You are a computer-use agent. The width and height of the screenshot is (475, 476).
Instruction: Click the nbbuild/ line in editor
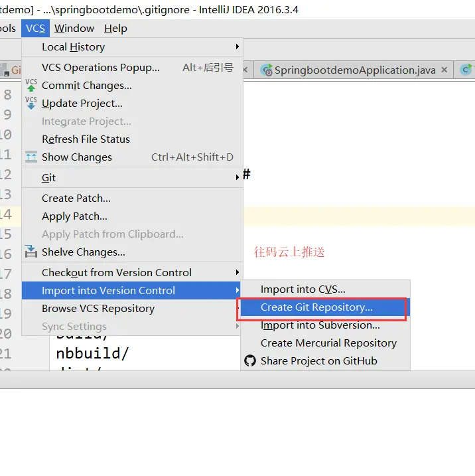point(92,353)
